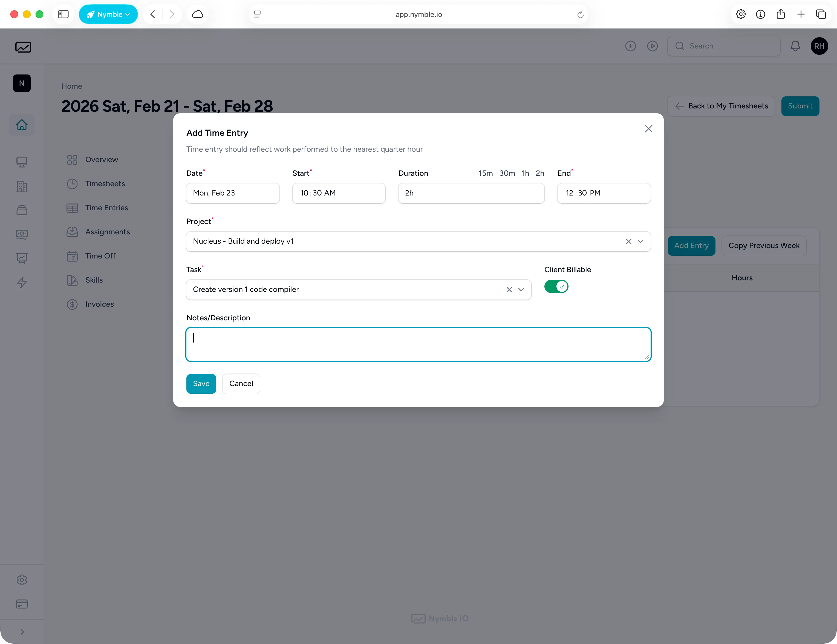Click the notifications bell icon
Viewport: 837px width, 644px height.
pyautogui.click(x=795, y=46)
